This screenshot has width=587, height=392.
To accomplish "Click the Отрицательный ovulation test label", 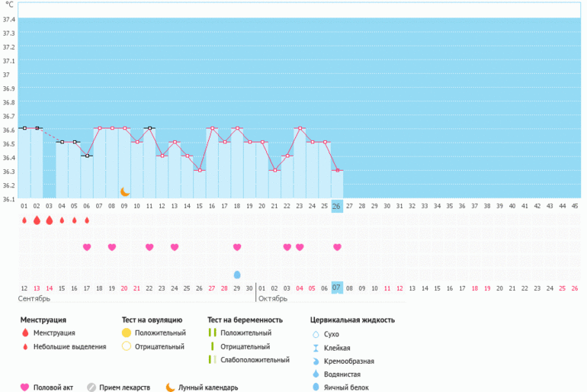I will click(159, 347).
